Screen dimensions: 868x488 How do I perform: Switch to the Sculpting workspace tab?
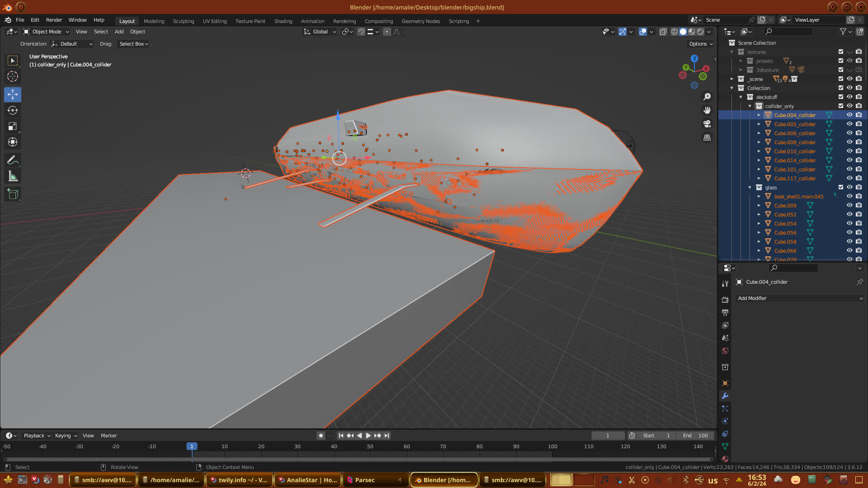click(x=183, y=21)
